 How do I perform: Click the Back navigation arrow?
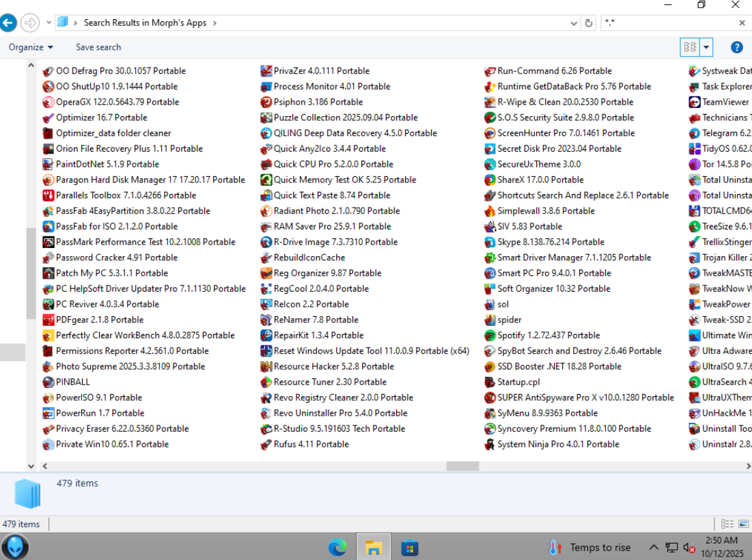click(x=8, y=23)
